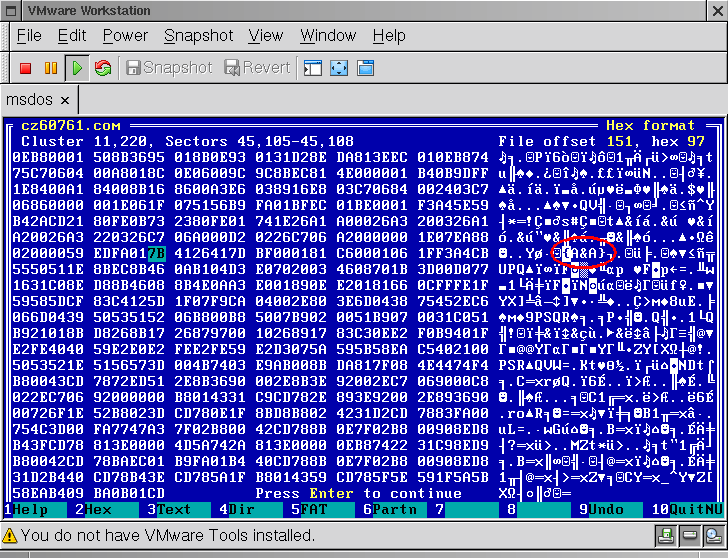Click the Hex format label
Screen dimensions: 728x558
(x=650, y=126)
